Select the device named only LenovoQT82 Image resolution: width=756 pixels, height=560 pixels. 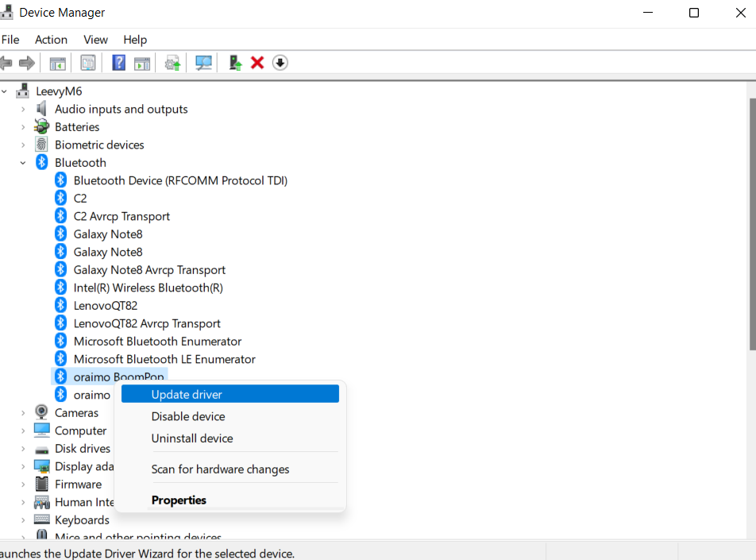click(105, 305)
